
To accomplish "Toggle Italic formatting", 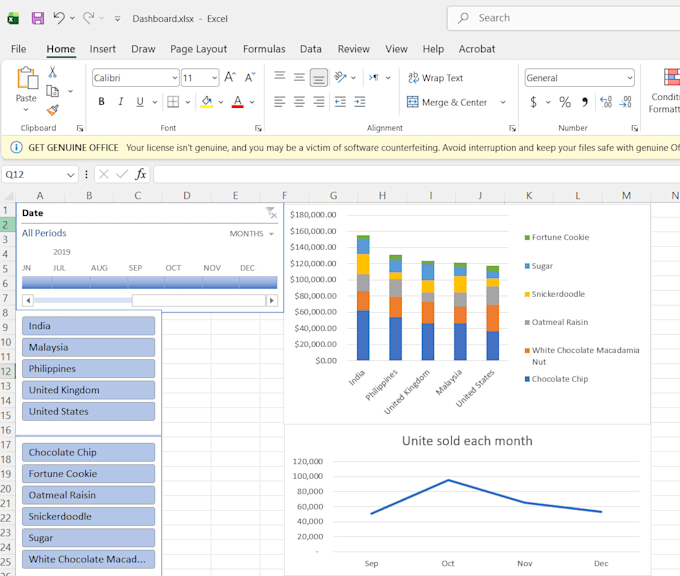I will 121,102.
